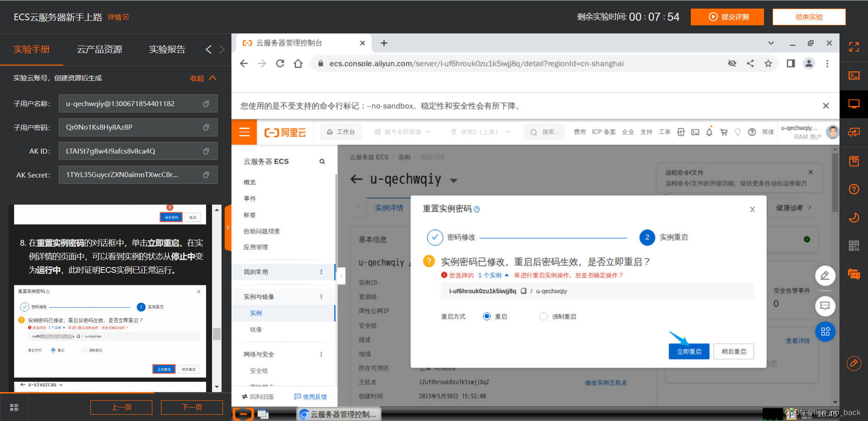The image size is (868, 421).
Task: Dismiss the no-sandbox warning bar
Action: 826,106
